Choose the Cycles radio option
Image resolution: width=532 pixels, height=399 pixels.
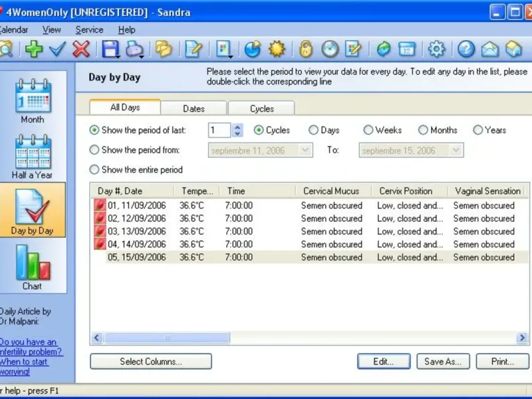coord(259,130)
